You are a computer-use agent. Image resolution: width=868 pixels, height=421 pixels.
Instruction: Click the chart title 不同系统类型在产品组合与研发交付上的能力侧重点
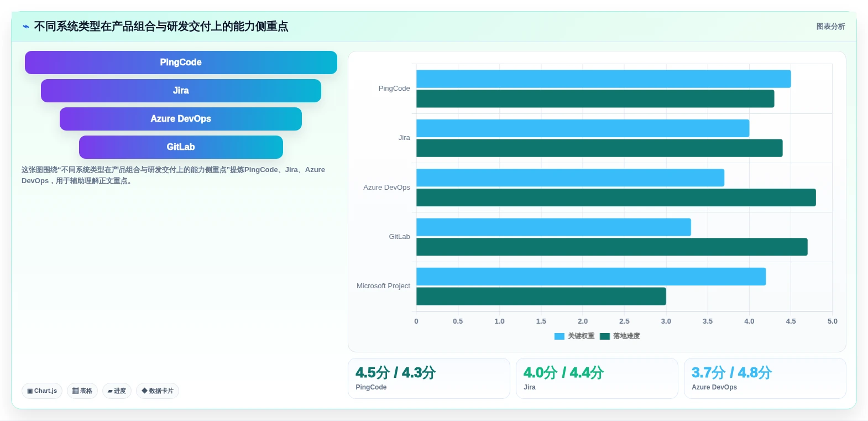click(x=161, y=27)
